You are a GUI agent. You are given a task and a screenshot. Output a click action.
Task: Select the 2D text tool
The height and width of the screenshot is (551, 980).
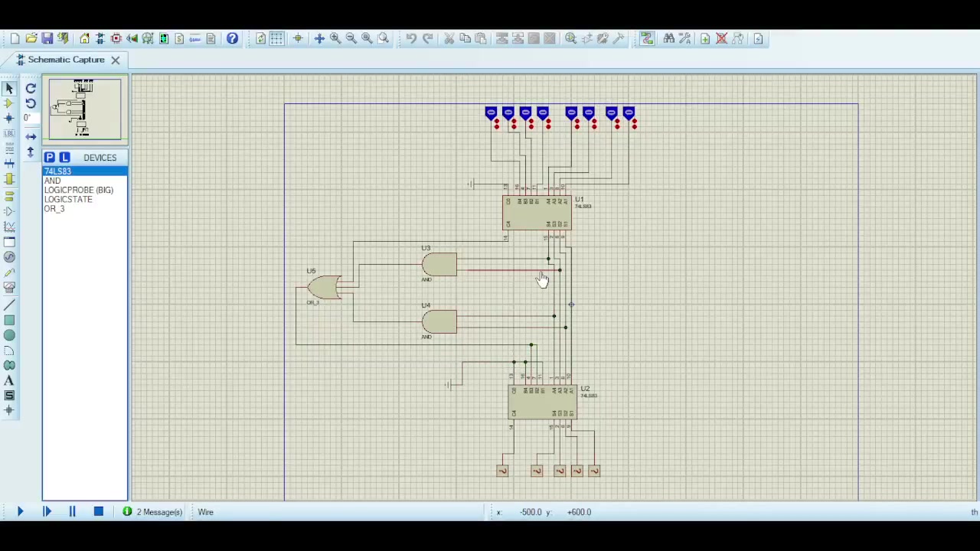[x=9, y=380]
